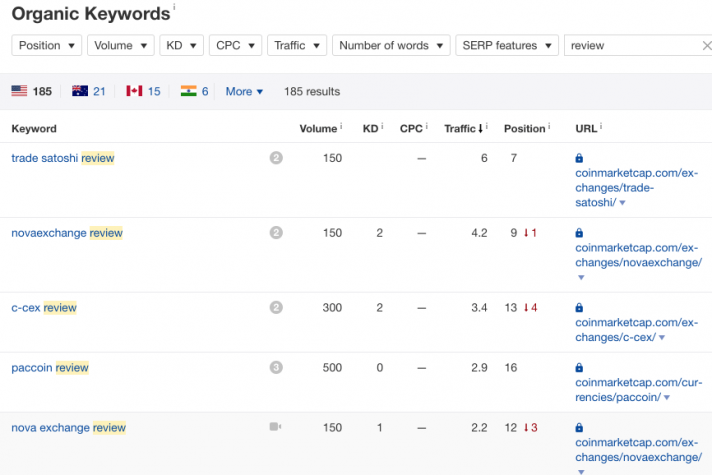The image size is (712, 475).
Task: Select the United States flag with 185
Action: tap(31, 91)
